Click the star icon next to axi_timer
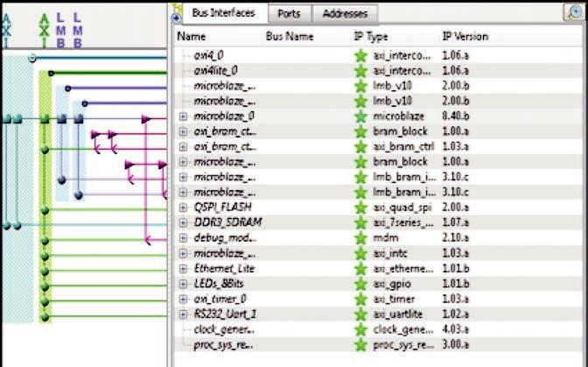This screenshot has width=588, height=367. point(360,300)
